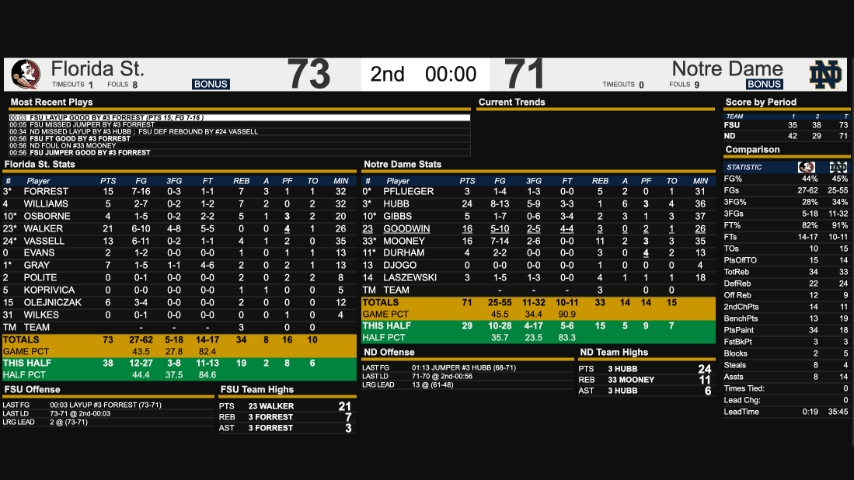Image resolution: width=854 pixels, height=480 pixels.
Task: Expand the Score by Period section
Action: click(x=761, y=102)
